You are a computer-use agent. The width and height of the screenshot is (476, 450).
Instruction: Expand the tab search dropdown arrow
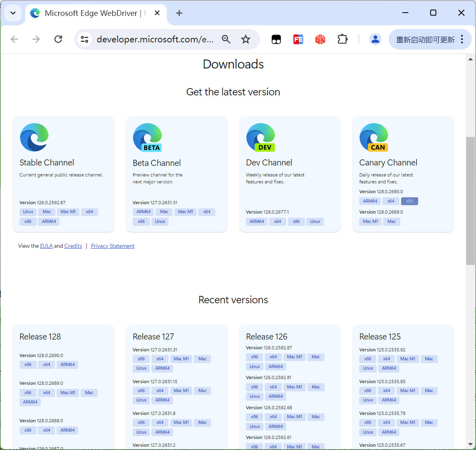(x=13, y=13)
